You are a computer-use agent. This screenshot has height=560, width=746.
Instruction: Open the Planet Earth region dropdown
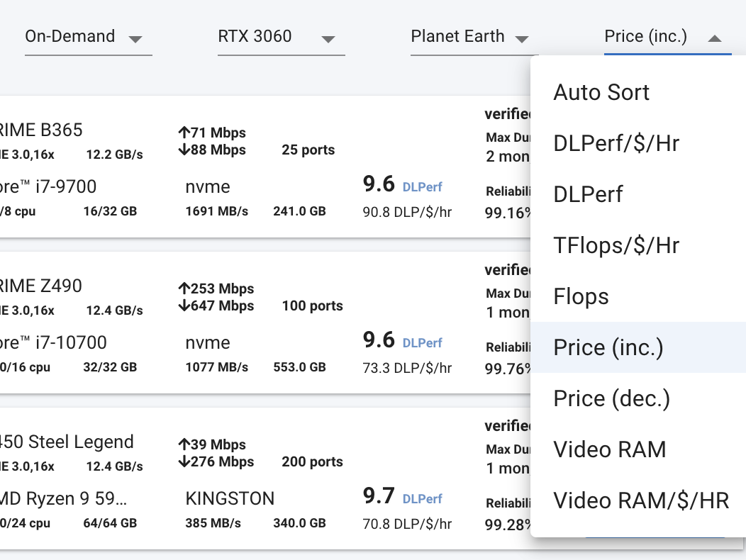469,38
